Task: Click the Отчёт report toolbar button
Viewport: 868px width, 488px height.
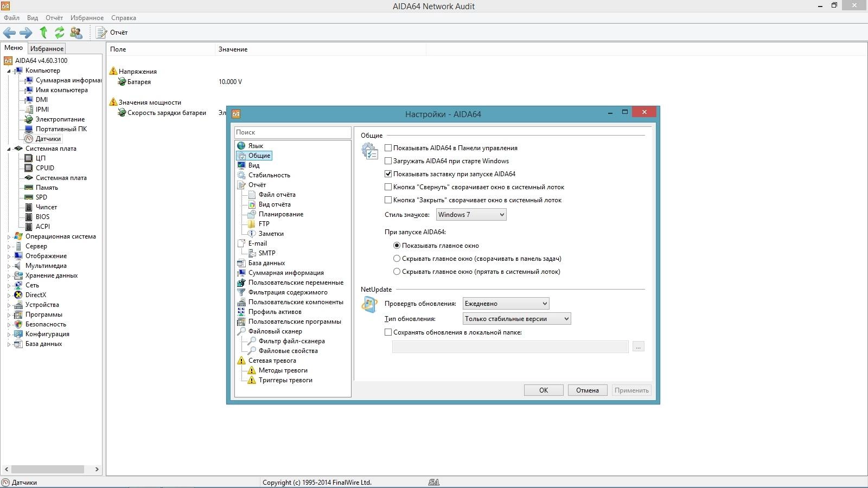Action: (x=112, y=33)
